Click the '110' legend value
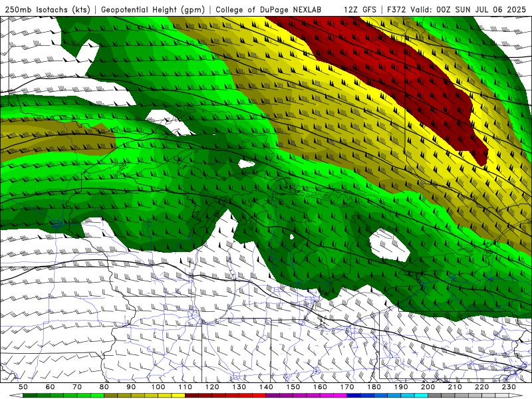532x399 pixels. point(185,387)
